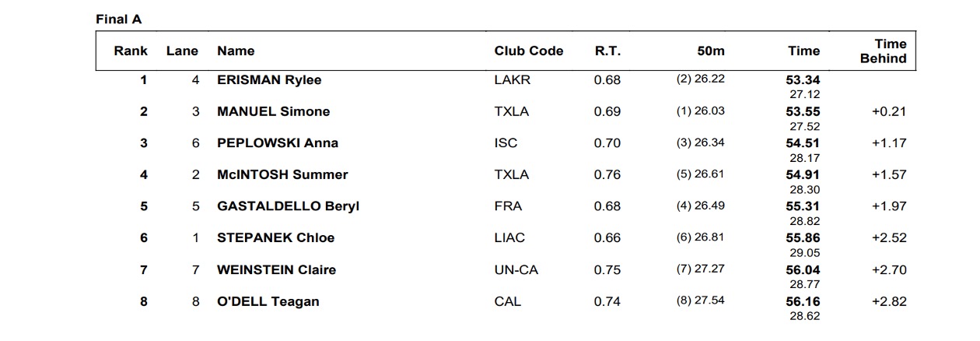
Task: Click the (1) 26.03 split time
Action: [x=700, y=111]
